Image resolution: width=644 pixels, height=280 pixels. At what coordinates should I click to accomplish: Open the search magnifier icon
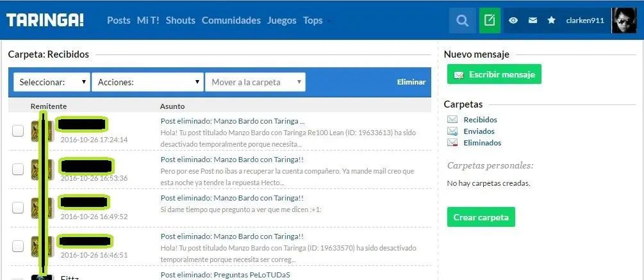(463, 21)
